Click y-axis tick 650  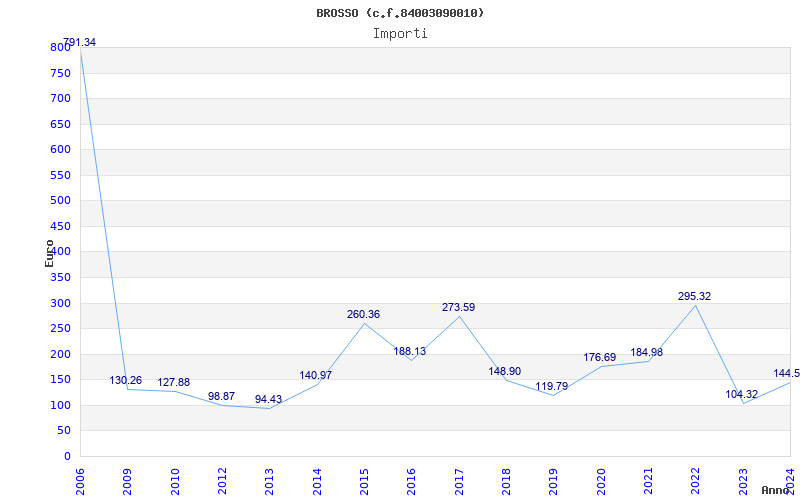coord(60,124)
